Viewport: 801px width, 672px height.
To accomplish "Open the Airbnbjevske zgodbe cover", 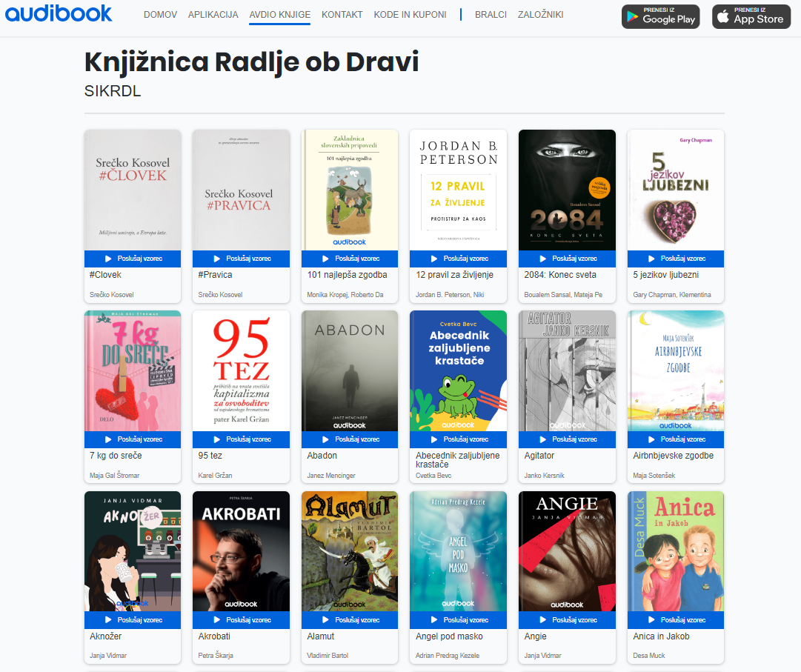I will click(676, 370).
